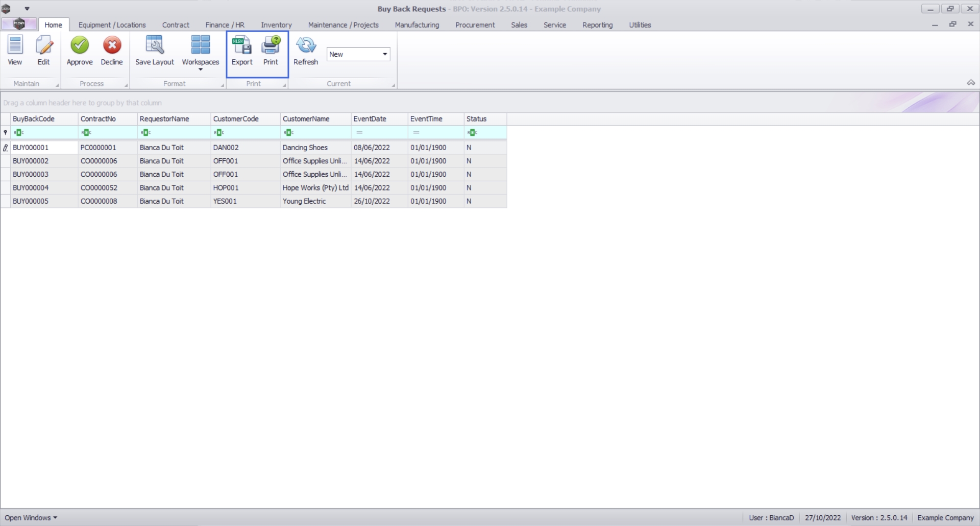This screenshot has width=980, height=526.
Task: Click the EventDate filter row cell
Action: coord(379,132)
